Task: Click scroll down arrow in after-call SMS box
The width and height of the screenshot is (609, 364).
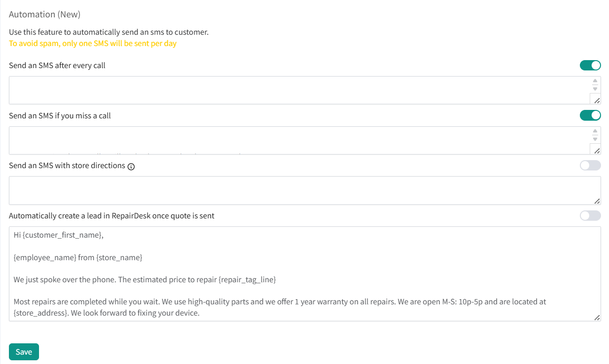Action: pyautogui.click(x=595, y=89)
